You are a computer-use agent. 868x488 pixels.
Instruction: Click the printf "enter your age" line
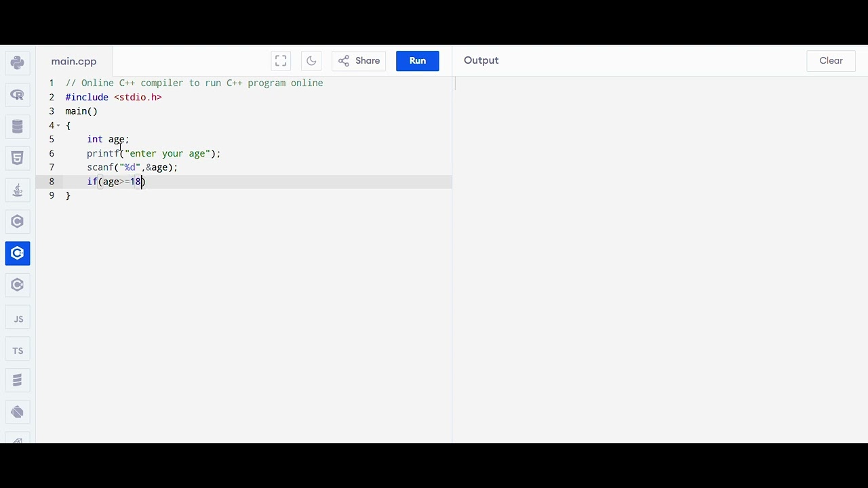click(x=154, y=153)
